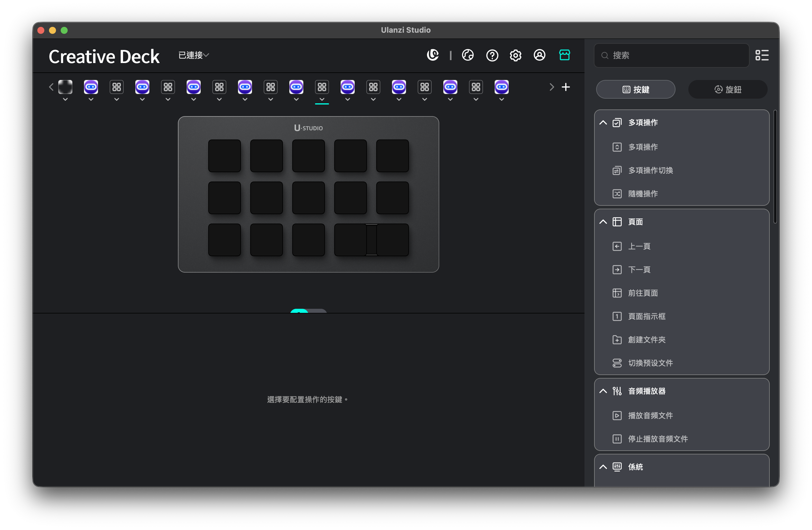Select the top-left key on the deck
This screenshot has height=530, width=812.
coord(224,156)
